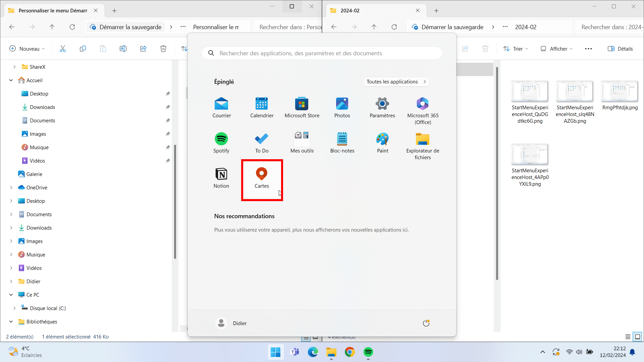Viewport: 644px width, 362px height.
Task: Click Toutes les applications button
Action: [396, 82]
